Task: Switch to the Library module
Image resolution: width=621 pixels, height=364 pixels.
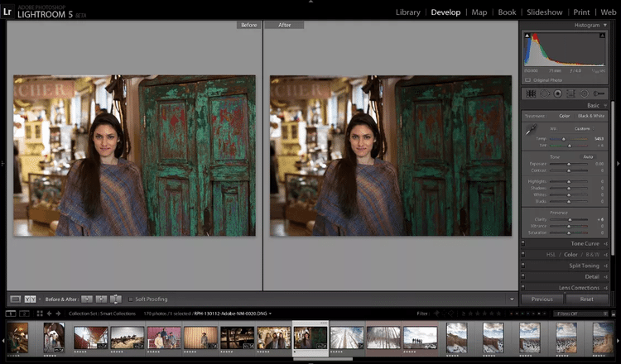Action: pyautogui.click(x=408, y=12)
